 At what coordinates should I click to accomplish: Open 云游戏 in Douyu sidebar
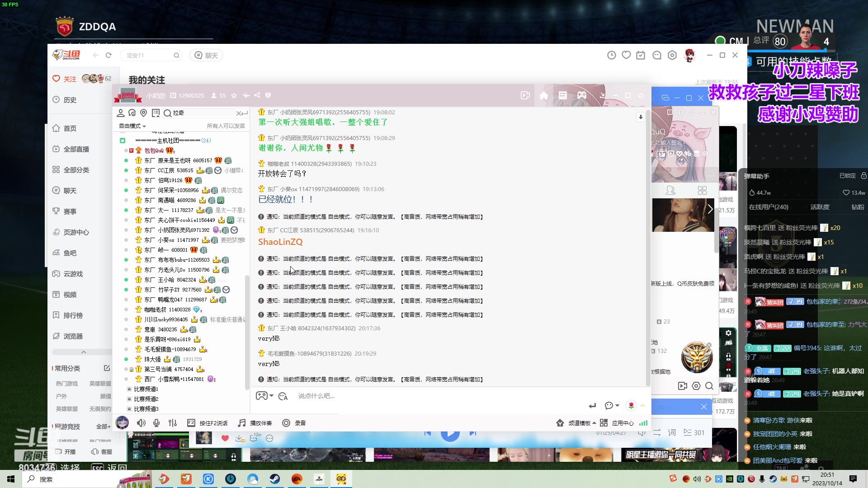tap(68, 274)
